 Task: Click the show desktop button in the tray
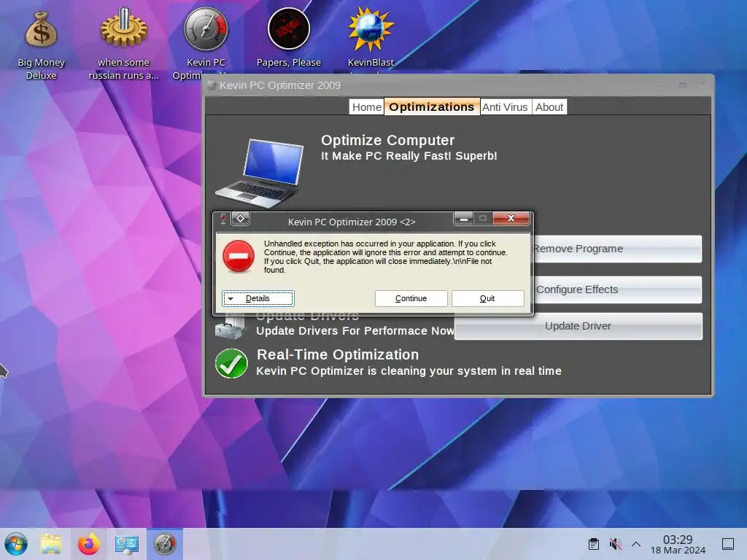[x=728, y=544]
